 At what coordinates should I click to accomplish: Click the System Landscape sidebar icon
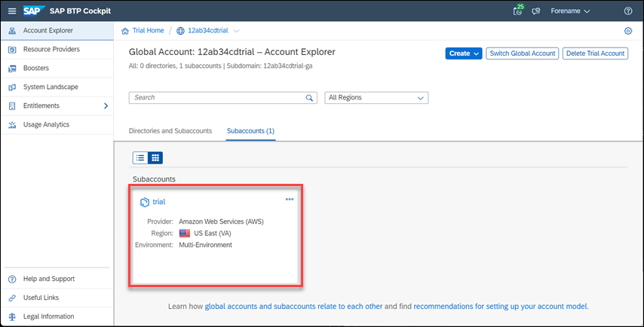[12, 87]
